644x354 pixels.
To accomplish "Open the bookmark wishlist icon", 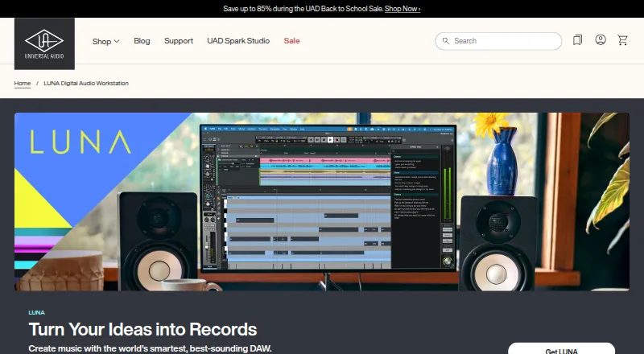I will [x=577, y=40].
